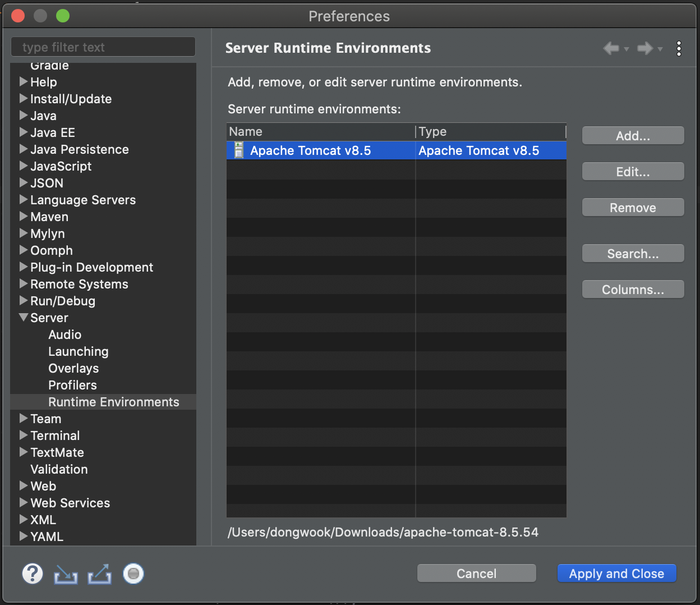The width and height of the screenshot is (700, 605).
Task: Select the Launching preference page
Action: coord(79,351)
